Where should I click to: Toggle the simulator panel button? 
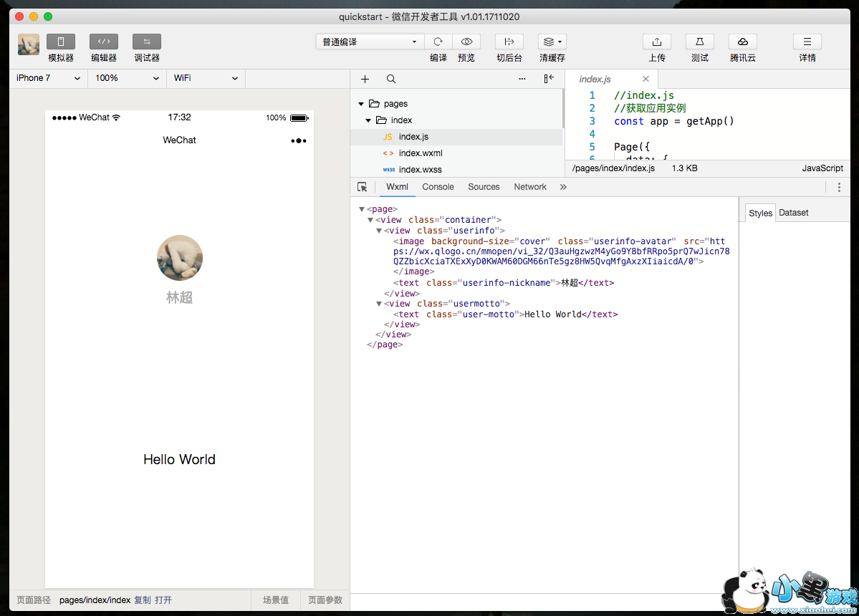pos(61,42)
